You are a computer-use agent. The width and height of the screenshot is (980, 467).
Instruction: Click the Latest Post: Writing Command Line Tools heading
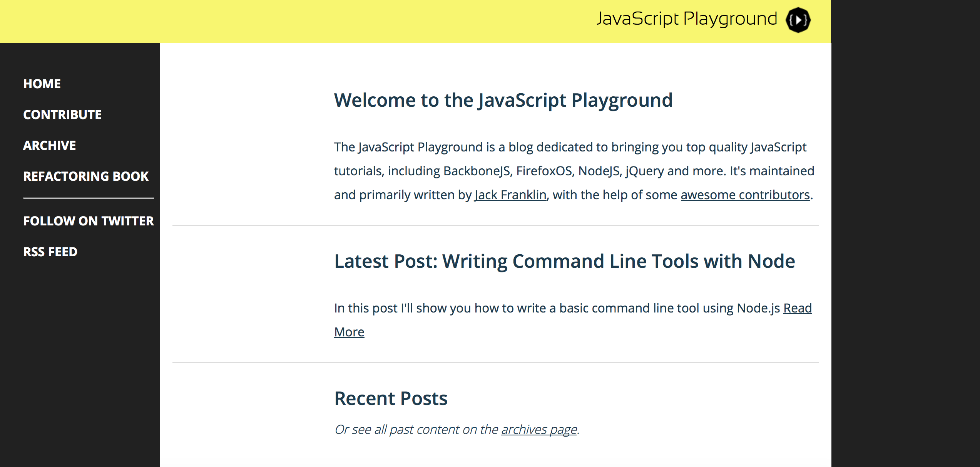tap(565, 261)
